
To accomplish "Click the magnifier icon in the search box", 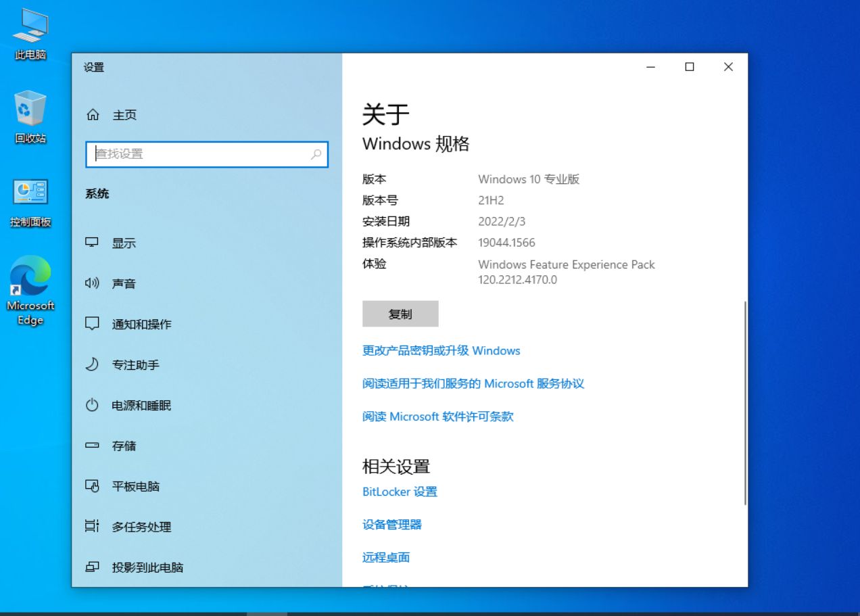I will pos(316,154).
